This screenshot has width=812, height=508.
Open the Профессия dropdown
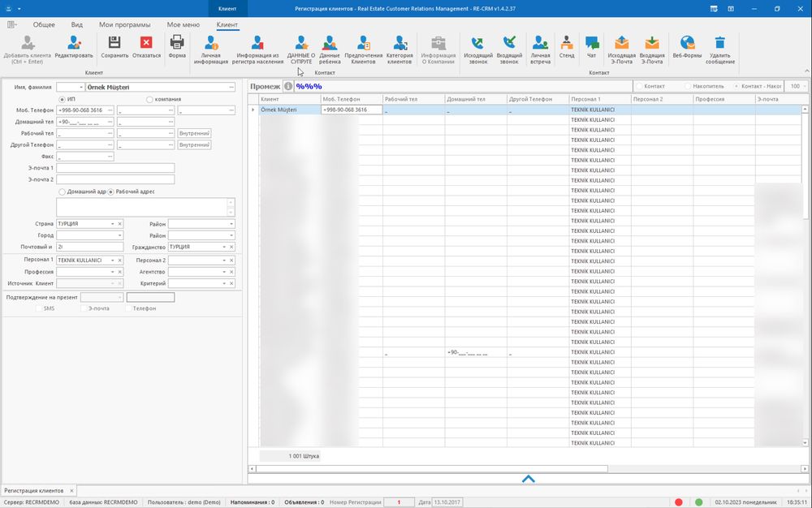coord(112,272)
